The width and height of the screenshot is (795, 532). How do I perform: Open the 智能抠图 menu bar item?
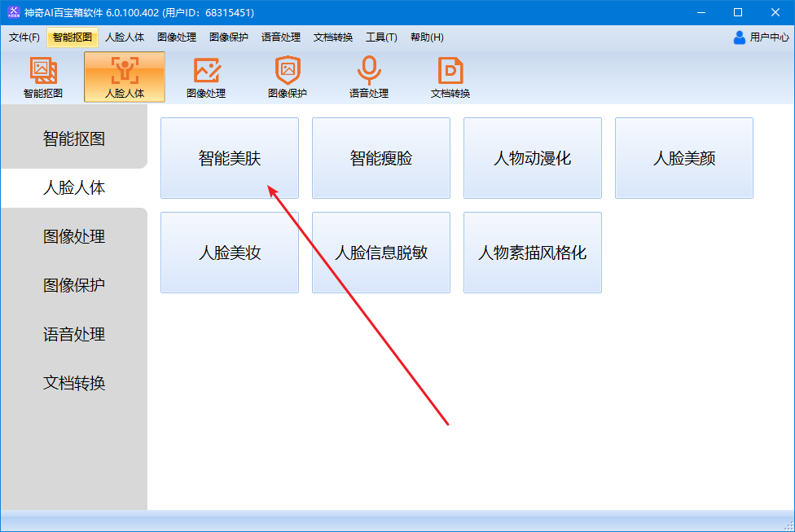(x=72, y=37)
